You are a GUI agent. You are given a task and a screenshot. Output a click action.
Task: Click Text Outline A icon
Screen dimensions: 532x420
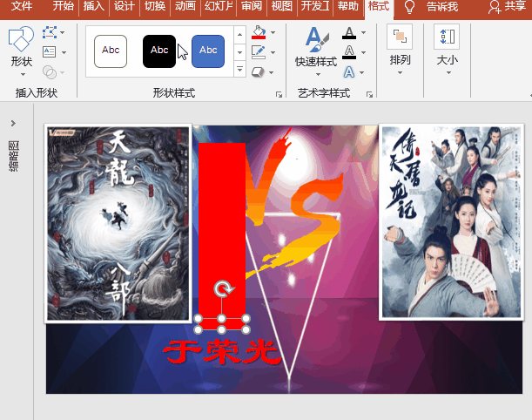tap(349, 52)
